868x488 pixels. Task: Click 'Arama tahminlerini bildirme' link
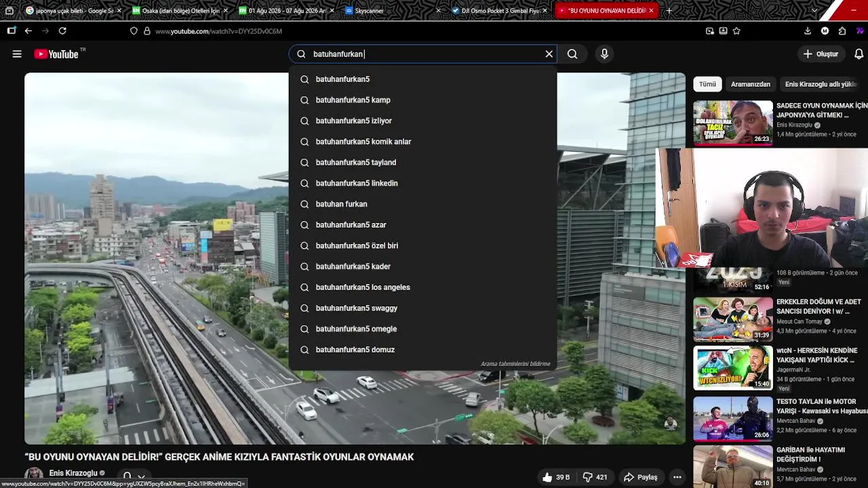click(x=515, y=364)
